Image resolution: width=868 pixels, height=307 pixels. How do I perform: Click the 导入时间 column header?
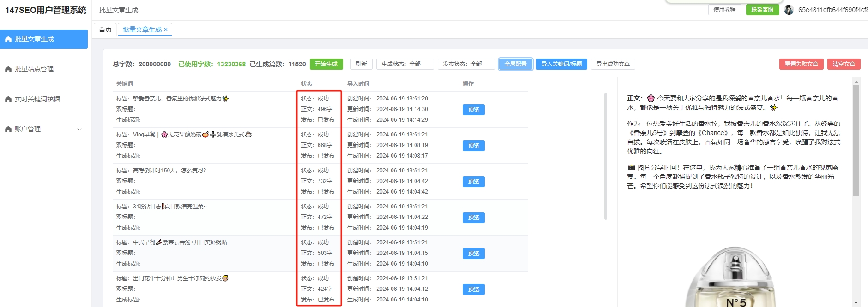358,84
